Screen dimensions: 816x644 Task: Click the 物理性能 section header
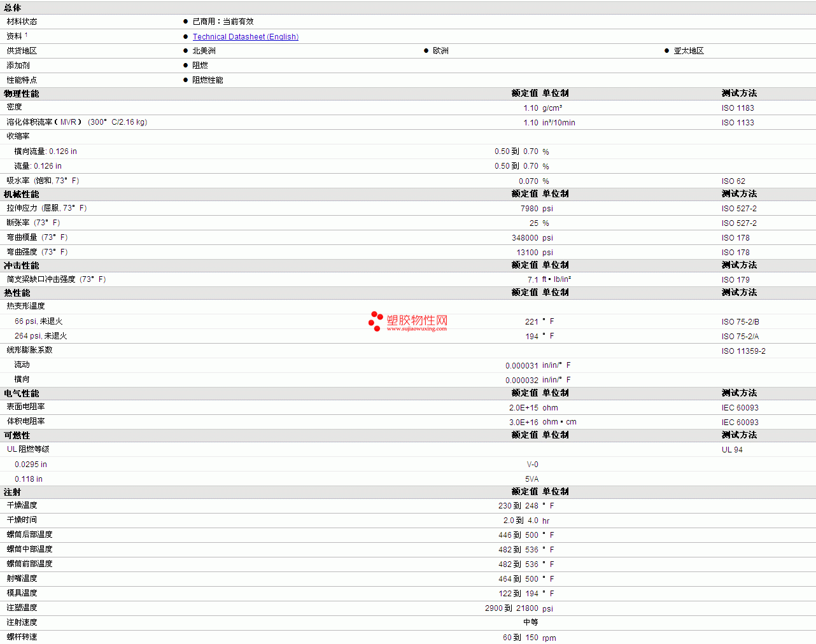point(21,94)
